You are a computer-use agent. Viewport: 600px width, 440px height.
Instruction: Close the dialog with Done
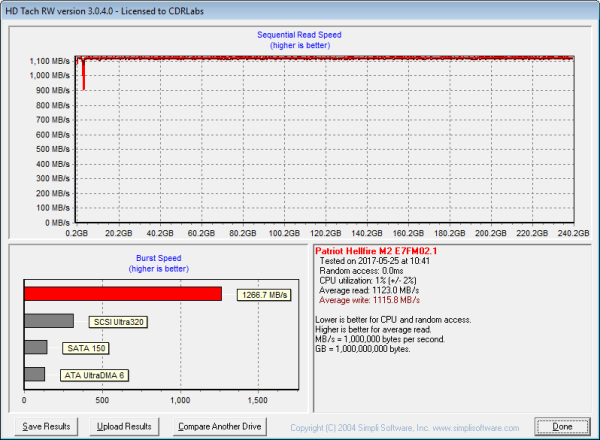point(562,426)
